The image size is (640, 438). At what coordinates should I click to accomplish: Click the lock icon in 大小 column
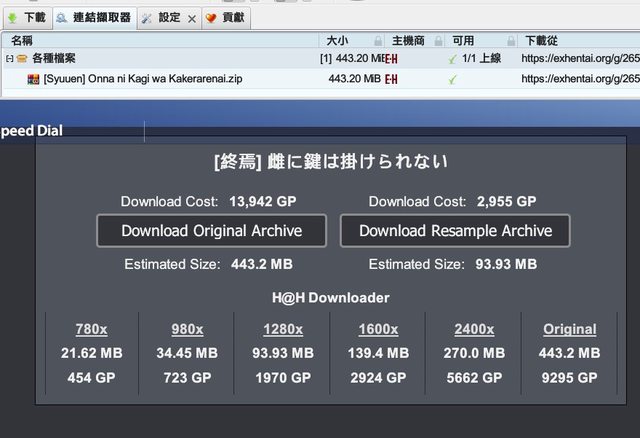click(x=378, y=41)
